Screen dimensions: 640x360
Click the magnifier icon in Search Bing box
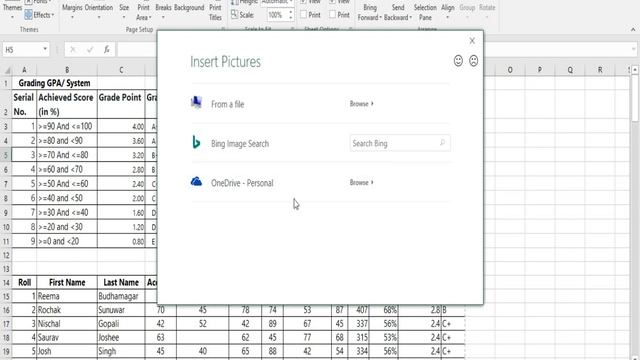[x=442, y=143]
